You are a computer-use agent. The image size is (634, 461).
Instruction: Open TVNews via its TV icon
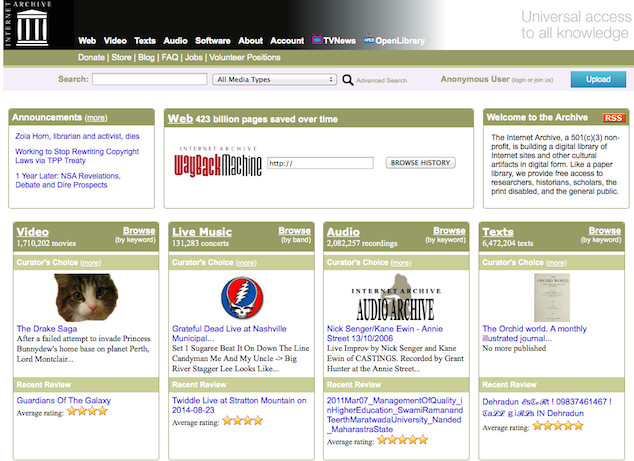pyautogui.click(x=317, y=40)
